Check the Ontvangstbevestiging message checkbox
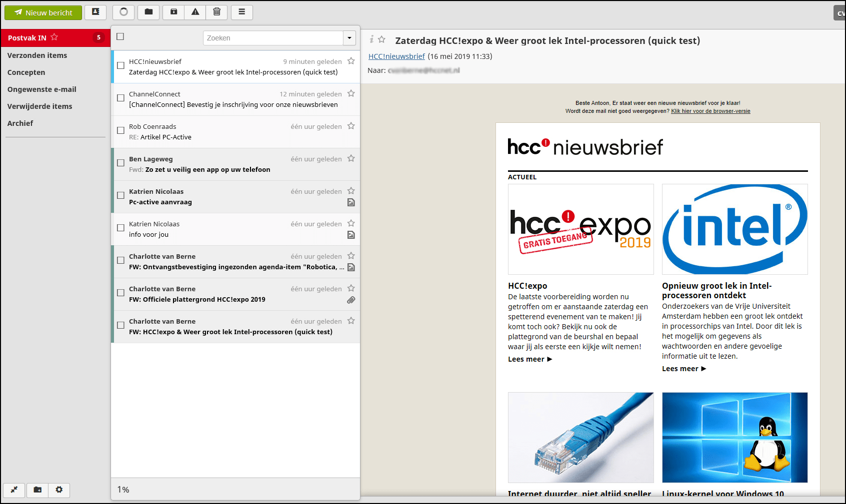Viewport: 846px width, 504px height. (120, 260)
